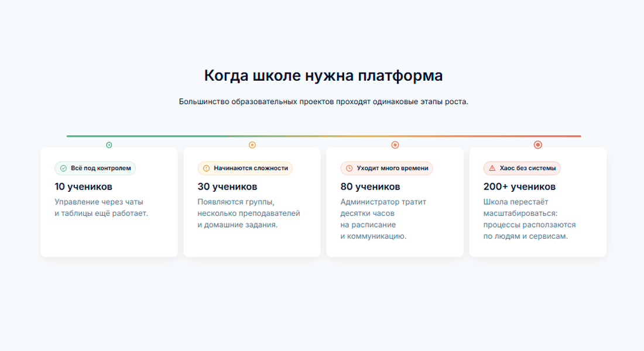Screen dimensions: 644x351
Task: Click the clock icon in third badge
Action: pos(349,168)
